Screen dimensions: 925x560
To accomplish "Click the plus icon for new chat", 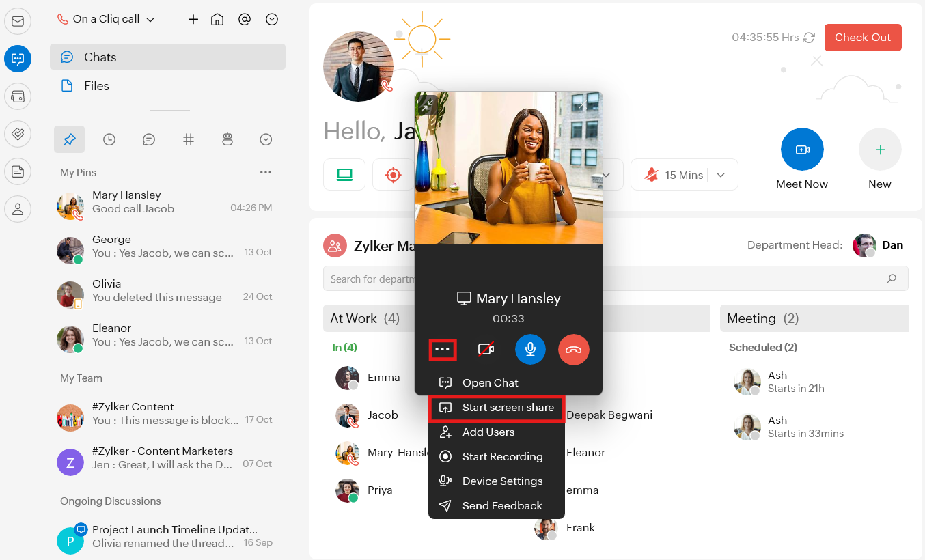I will (x=193, y=19).
